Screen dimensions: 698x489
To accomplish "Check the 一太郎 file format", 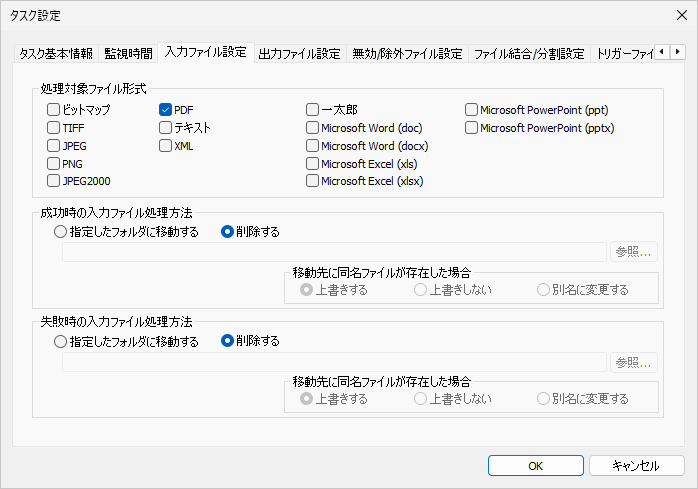I will 313,110.
